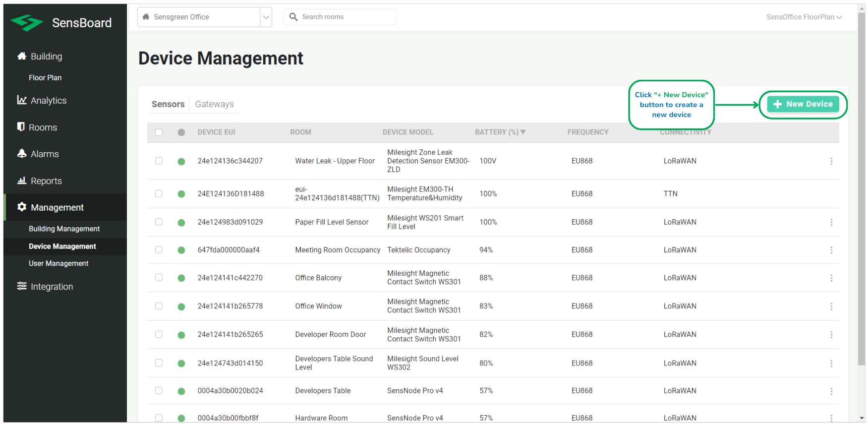868x425 pixels.
Task: Click the search magnifier icon
Action: coord(293,17)
